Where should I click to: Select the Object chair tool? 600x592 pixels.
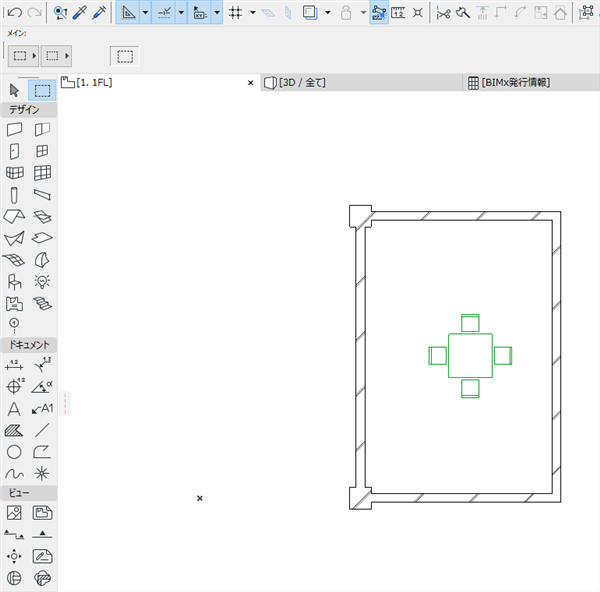(x=15, y=282)
